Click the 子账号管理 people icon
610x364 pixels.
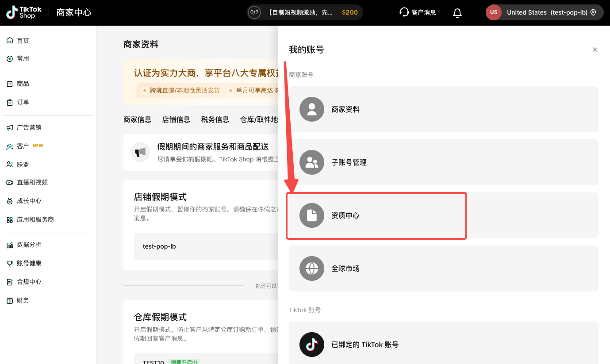pyautogui.click(x=312, y=162)
